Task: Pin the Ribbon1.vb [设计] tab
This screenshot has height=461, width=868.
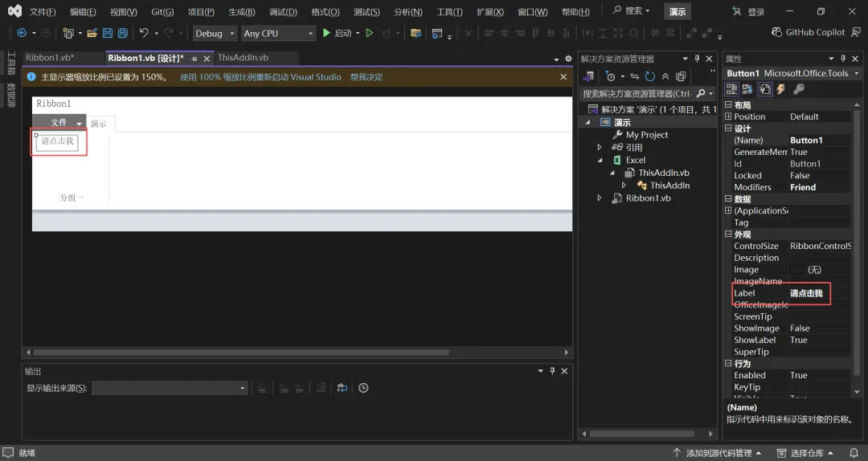Action: coord(194,58)
